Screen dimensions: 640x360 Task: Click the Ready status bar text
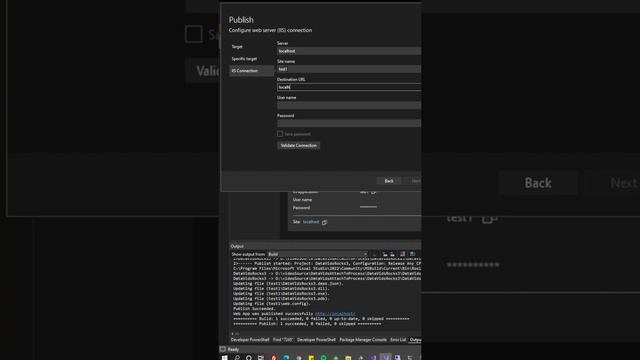click(233, 349)
